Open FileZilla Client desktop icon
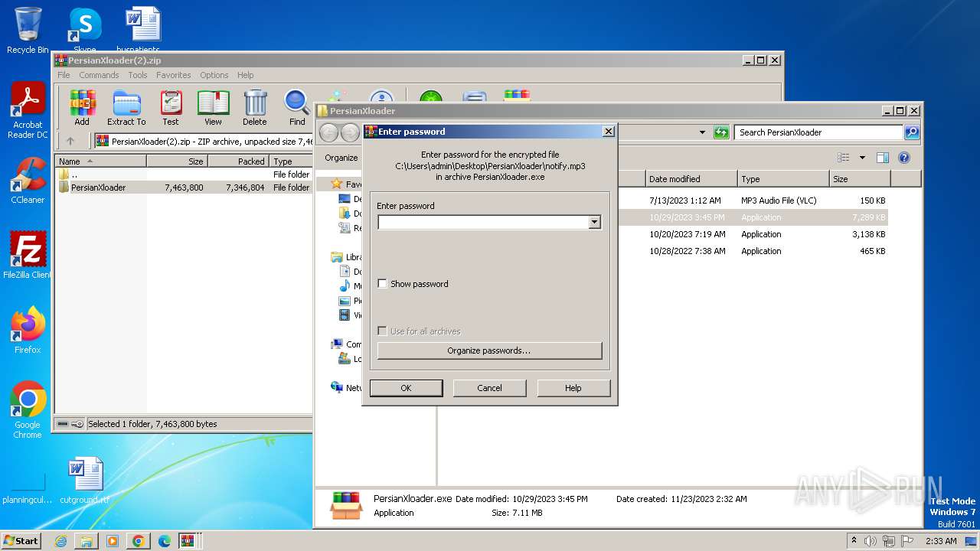The image size is (980, 551). tap(28, 255)
